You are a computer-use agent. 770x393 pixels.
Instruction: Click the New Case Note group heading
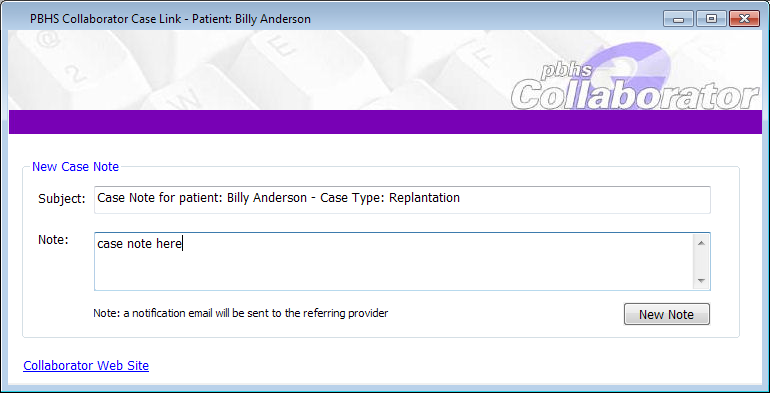[x=75, y=167]
